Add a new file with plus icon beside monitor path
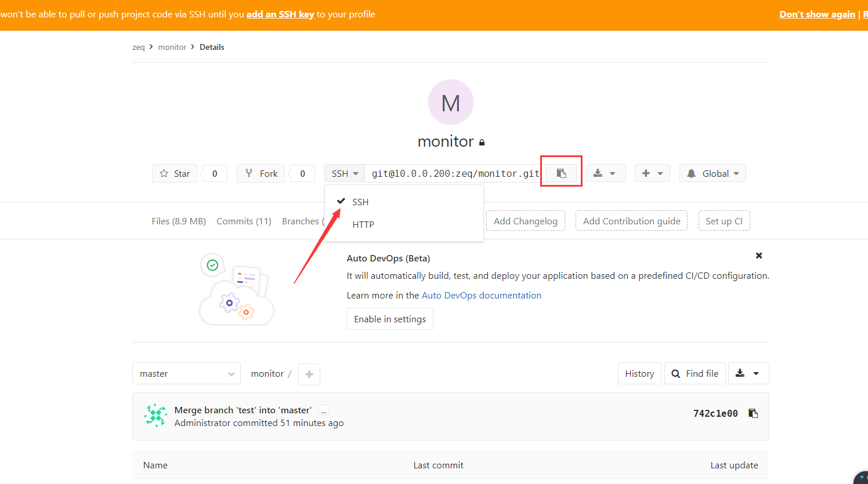The height and width of the screenshot is (484, 868). point(309,374)
